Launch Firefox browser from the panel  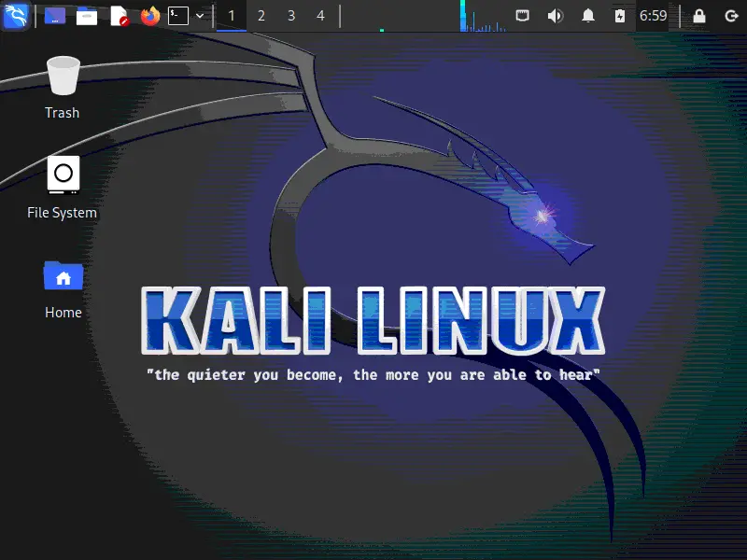pyautogui.click(x=150, y=16)
